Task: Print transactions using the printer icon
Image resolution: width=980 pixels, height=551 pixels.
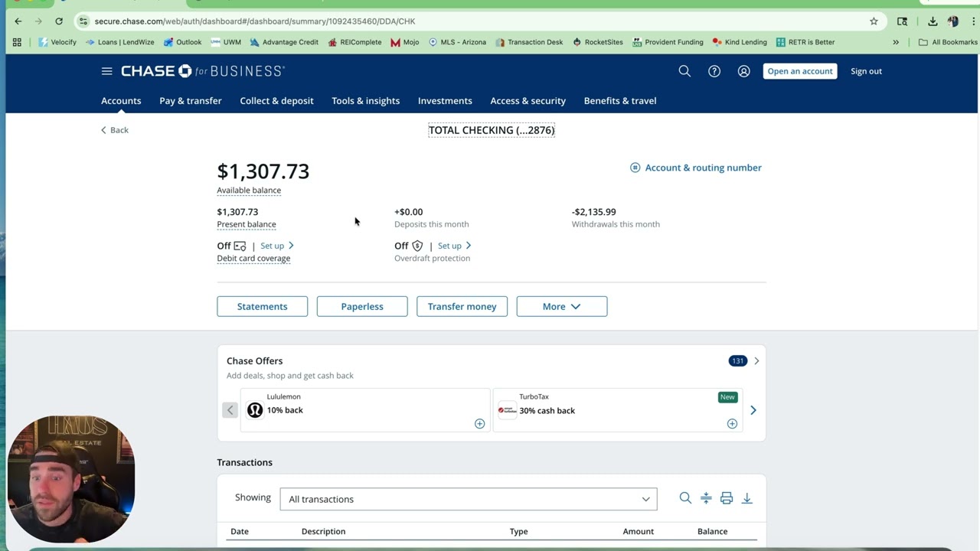Action: coord(727,498)
